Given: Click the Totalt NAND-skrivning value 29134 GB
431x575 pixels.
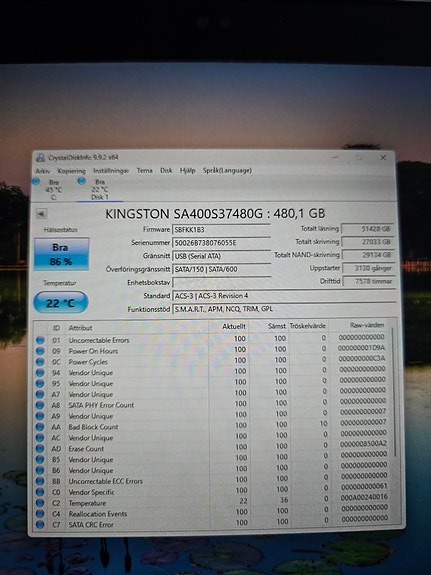Looking at the screenshot, I should click(x=368, y=255).
